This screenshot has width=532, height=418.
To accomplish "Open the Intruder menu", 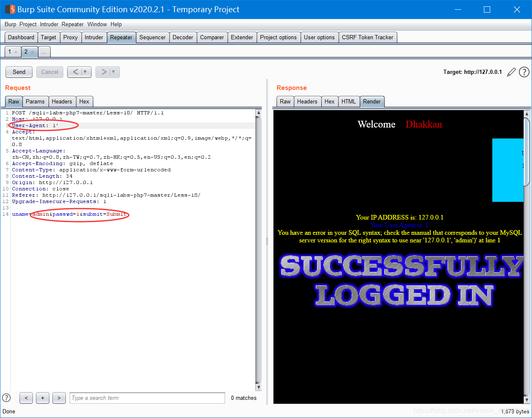I will click(x=49, y=24).
